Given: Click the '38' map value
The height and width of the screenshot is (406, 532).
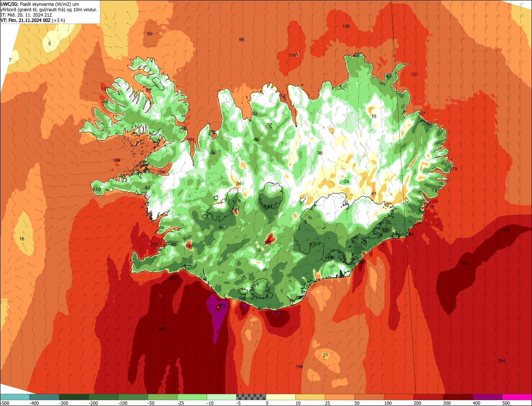Looking at the screenshot, I should [320, 153].
